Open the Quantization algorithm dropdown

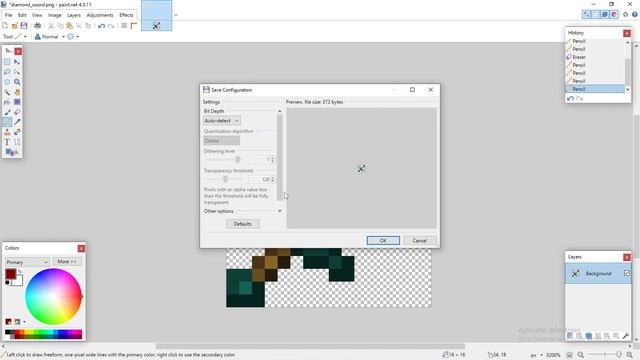pyautogui.click(x=222, y=141)
